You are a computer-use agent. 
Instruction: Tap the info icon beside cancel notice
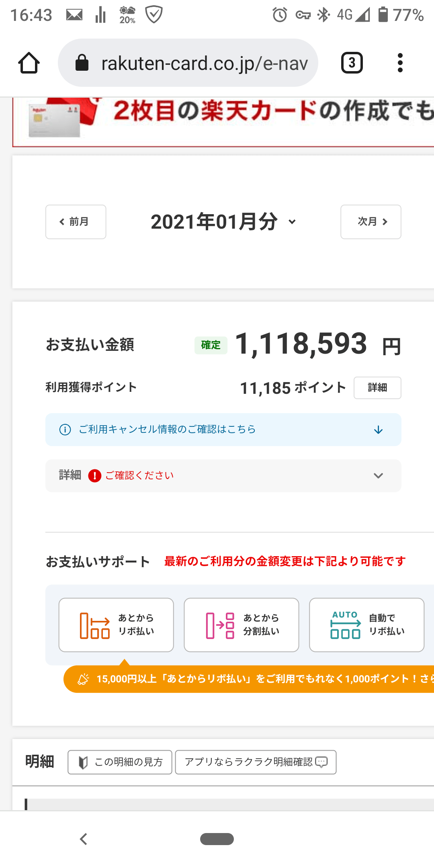coord(65,430)
